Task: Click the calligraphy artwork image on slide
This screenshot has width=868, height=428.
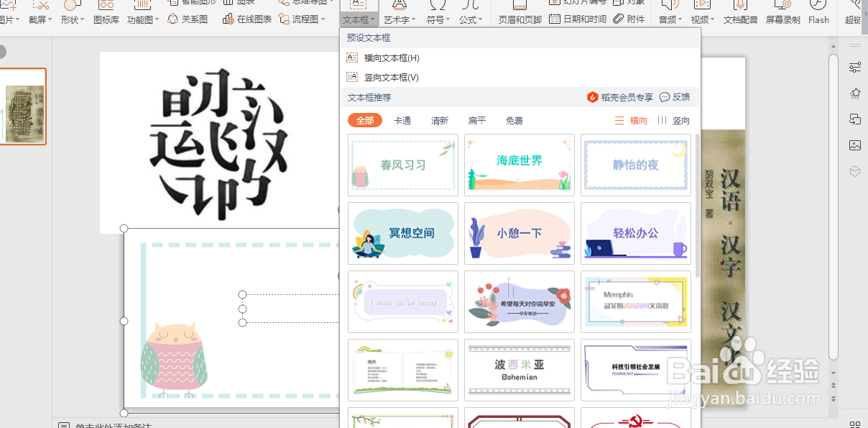Action: (218, 142)
